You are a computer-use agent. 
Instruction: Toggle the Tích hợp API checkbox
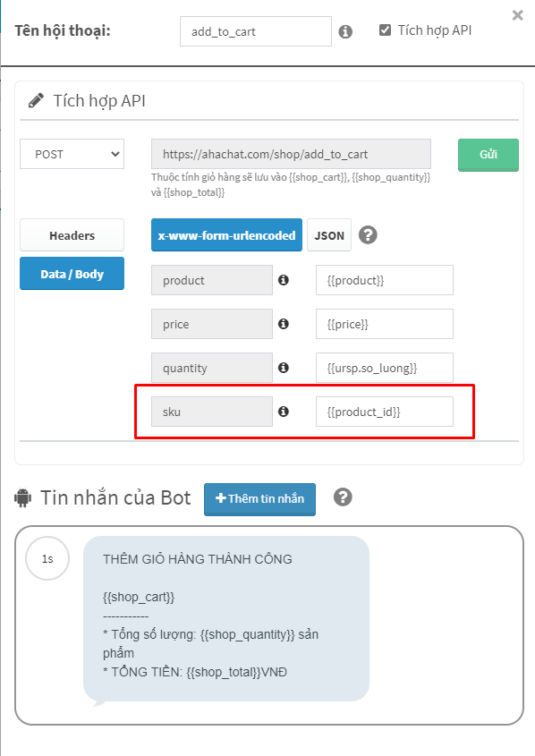(x=385, y=30)
